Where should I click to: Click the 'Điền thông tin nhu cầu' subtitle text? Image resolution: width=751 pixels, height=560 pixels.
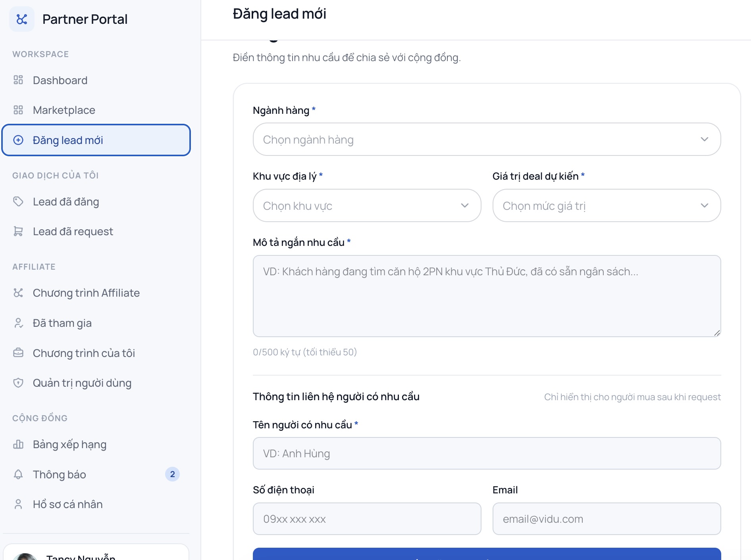(347, 58)
